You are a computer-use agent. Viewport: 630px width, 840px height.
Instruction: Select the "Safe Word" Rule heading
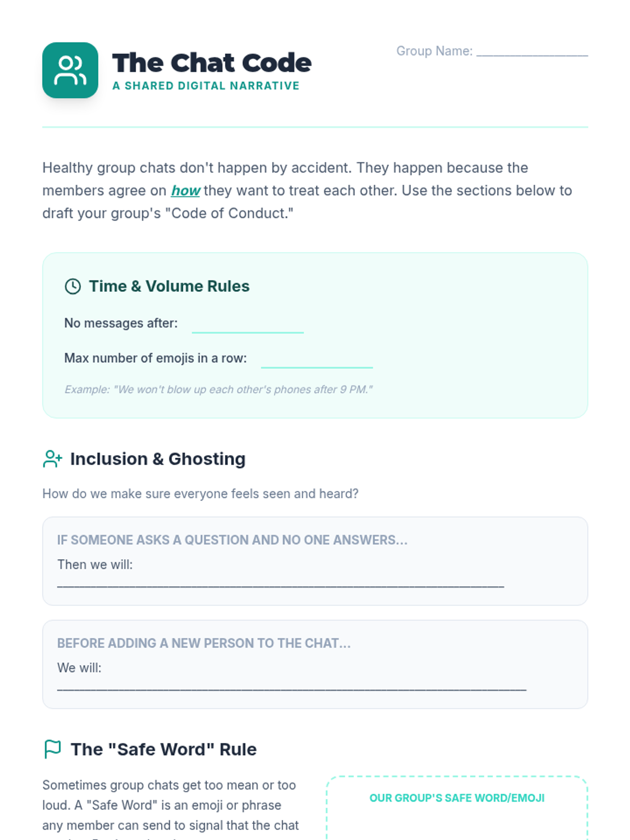(163, 749)
